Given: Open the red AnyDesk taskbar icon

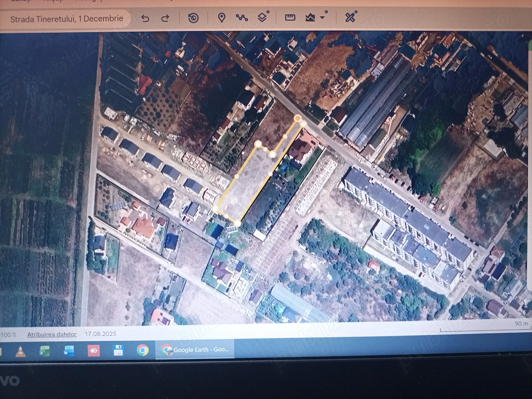Looking at the screenshot, I should 94,351.
